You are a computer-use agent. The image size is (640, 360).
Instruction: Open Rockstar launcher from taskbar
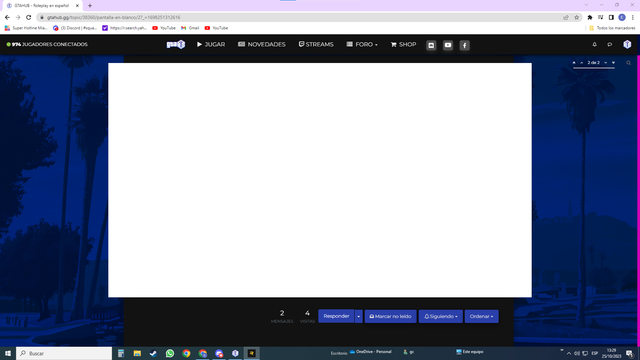point(252,353)
